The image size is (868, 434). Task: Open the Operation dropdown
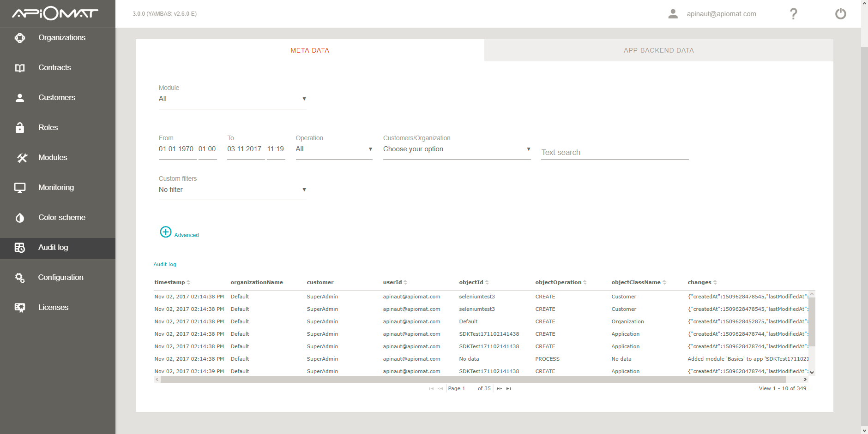tap(334, 149)
